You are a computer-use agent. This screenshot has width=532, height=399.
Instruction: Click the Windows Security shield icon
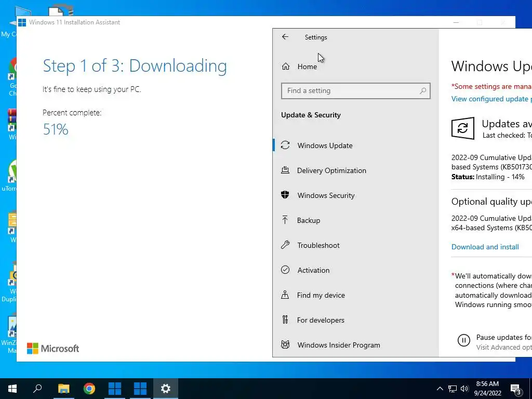pyautogui.click(x=285, y=195)
